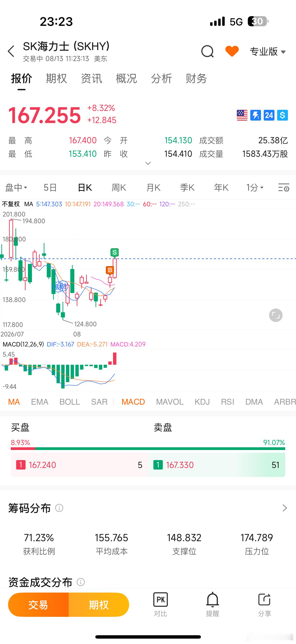
Task: Select RSI sub indicator
Action: (228, 402)
